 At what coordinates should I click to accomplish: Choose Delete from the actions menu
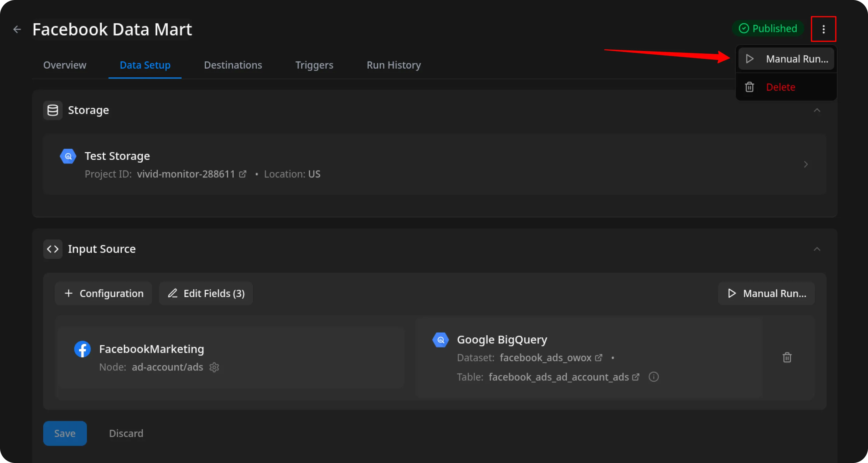coord(781,87)
